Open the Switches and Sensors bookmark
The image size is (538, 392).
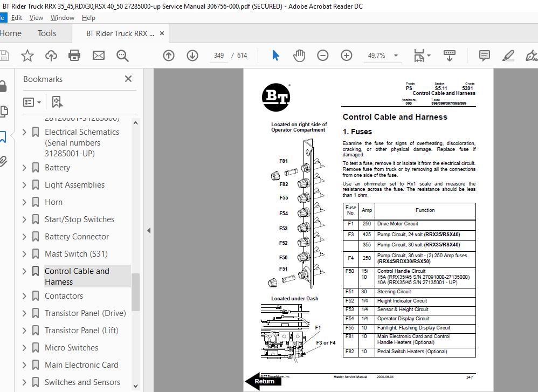(82, 382)
